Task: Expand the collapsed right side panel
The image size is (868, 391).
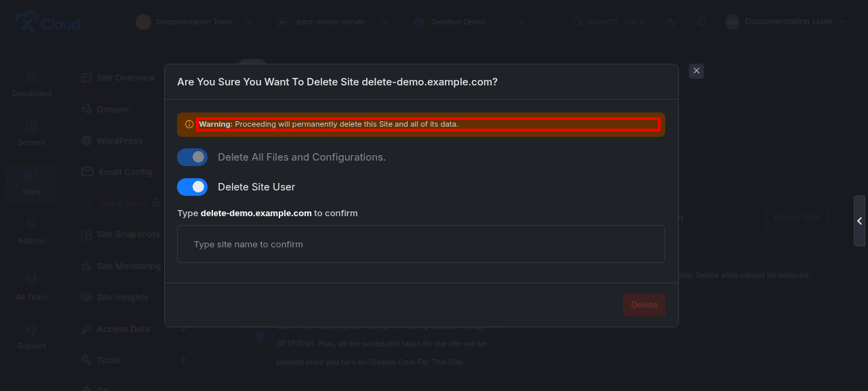Action: tap(859, 221)
